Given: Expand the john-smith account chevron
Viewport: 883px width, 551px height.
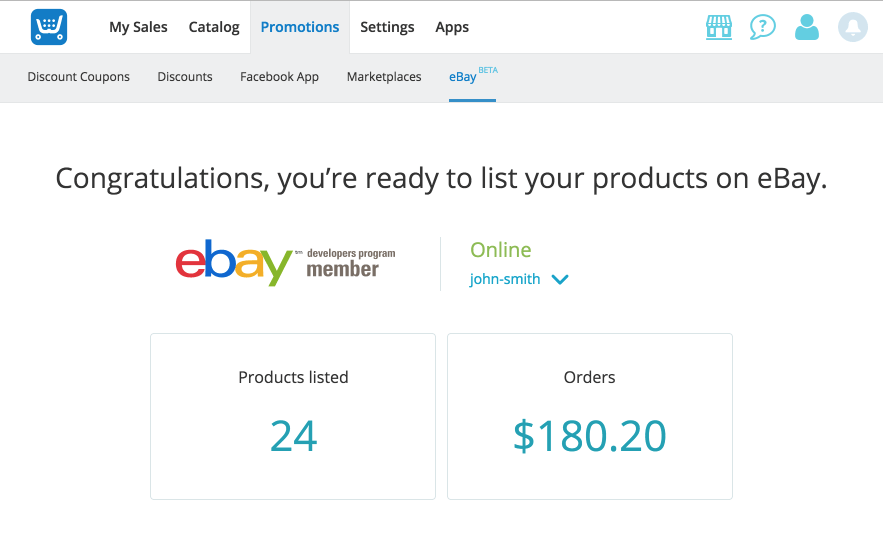Looking at the screenshot, I should pos(560,279).
